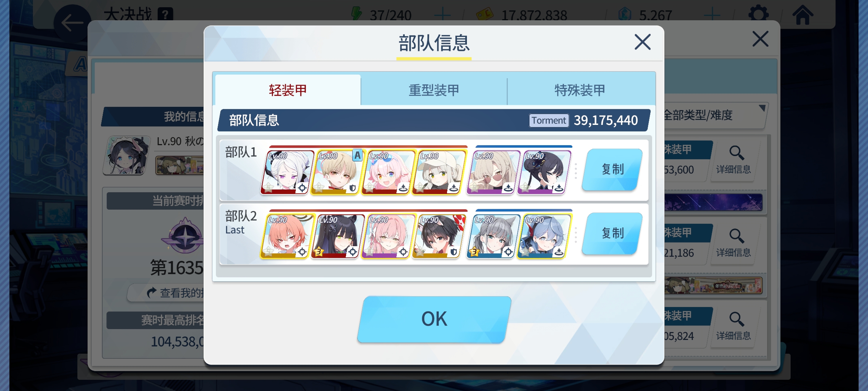Viewport: 868px width, 391px height.
Task: Click magnifier details icon beside 21,186
Action: pyautogui.click(x=733, y=243)
